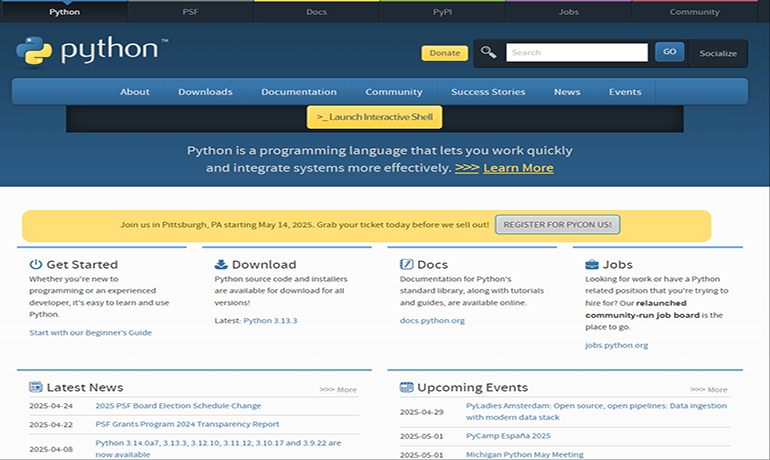This screenshot has width=770, height=460.
Task: Click the Jobs briefcase icon
Action: click(592, 265)
